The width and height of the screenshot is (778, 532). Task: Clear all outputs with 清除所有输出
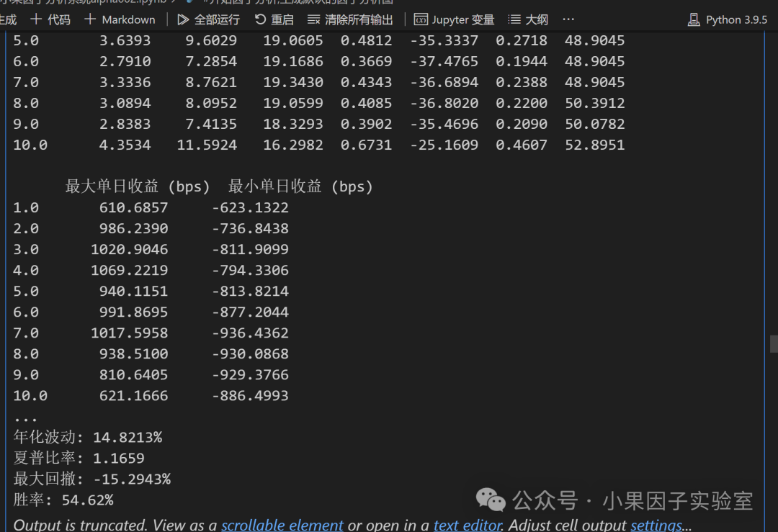point(350,20)
